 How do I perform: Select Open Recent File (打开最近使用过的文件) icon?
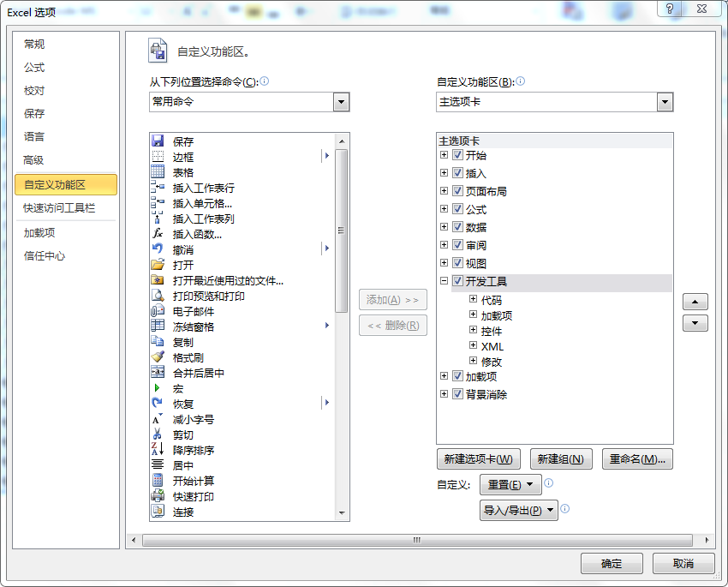[x=158, y=279]
